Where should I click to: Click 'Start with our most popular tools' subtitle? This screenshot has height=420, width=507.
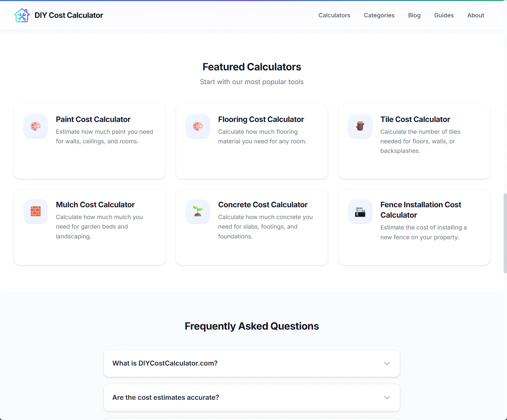pos(252,82)
